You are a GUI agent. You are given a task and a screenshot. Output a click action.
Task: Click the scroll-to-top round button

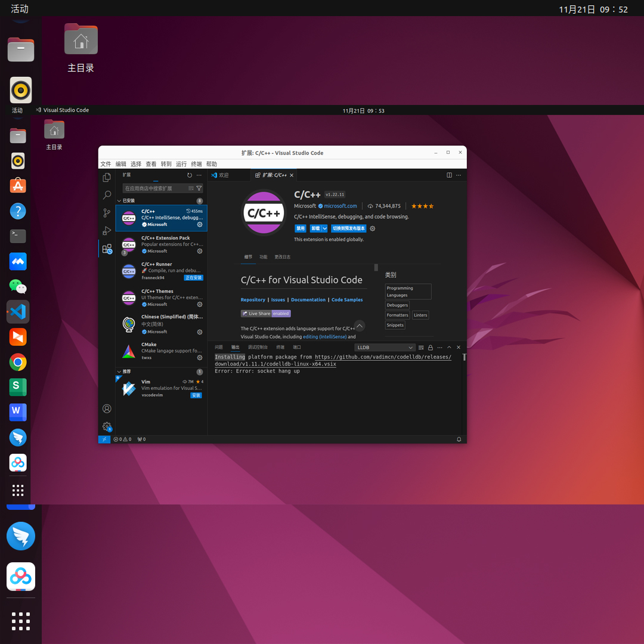360,326
